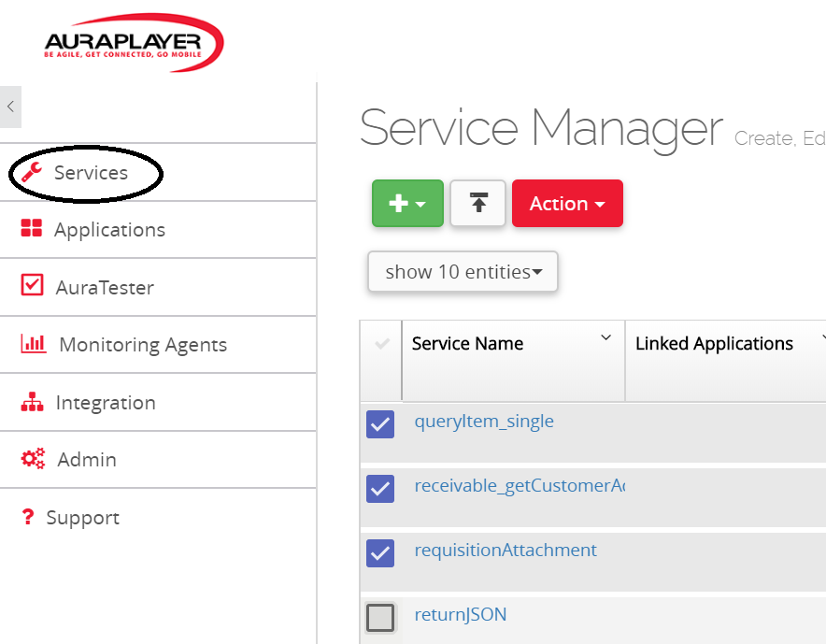Open the show 10 entities dropdown
This screenshot has height=644, width=826.
coord(463,272)
